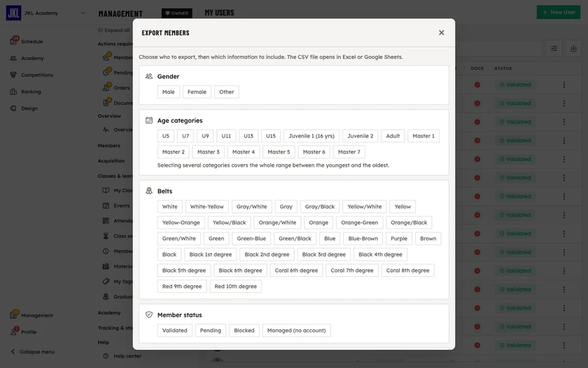
Task: Expand the Acquisition section
Action: tap(111, 161)
